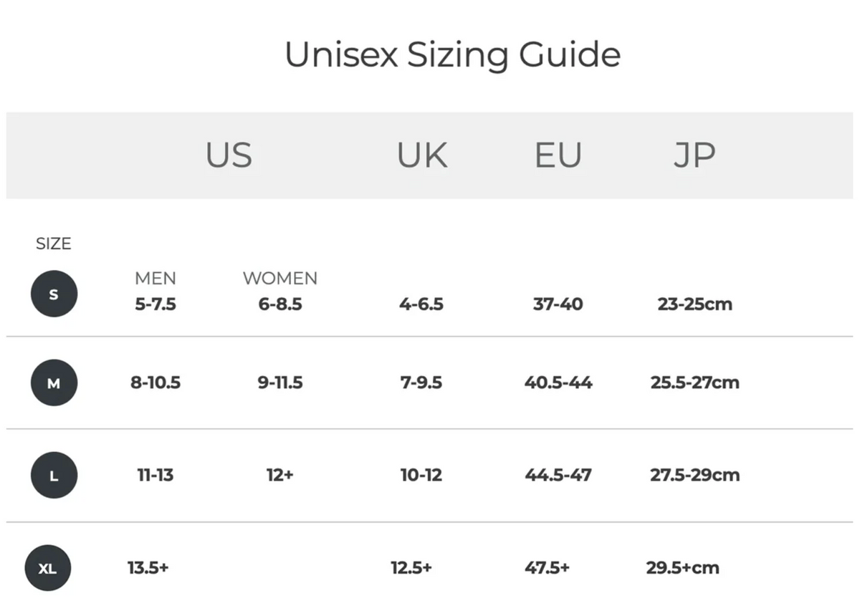Click men's US size 13.5+ value

click(148, 568)
